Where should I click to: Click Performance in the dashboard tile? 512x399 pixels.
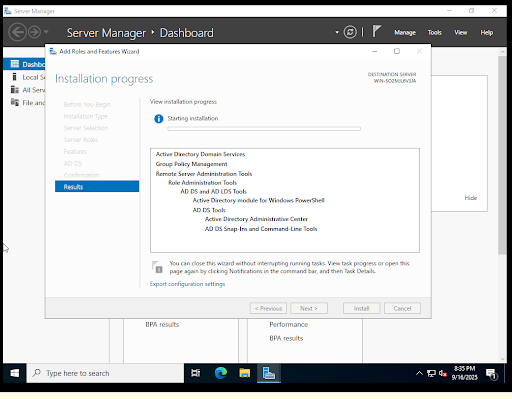289,324
